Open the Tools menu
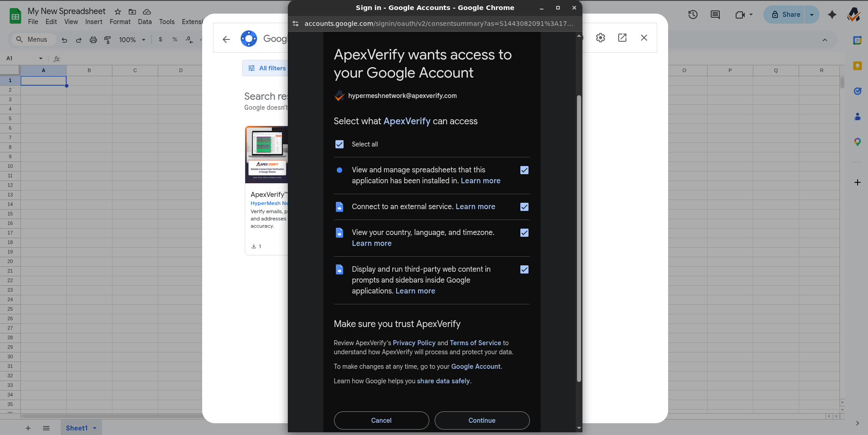The height and width of the screenshot is (435, 868). coord(167,22)
